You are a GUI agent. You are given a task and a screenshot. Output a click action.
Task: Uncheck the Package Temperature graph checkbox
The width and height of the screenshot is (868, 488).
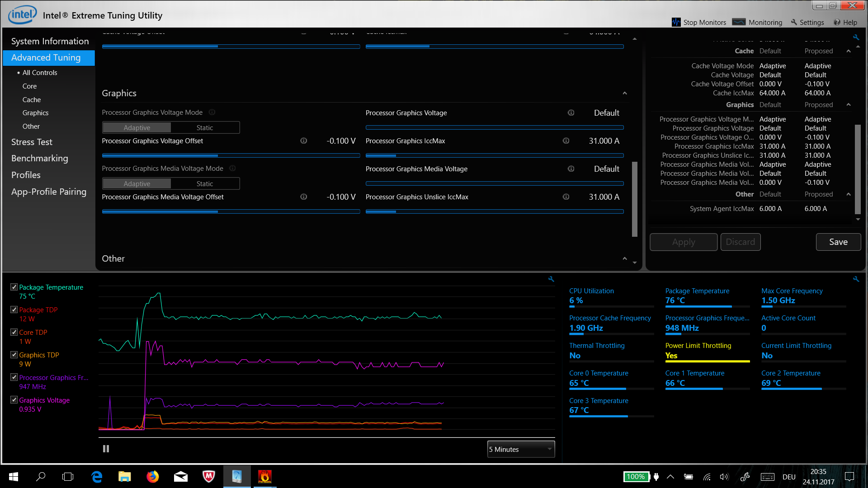[14, 287]
